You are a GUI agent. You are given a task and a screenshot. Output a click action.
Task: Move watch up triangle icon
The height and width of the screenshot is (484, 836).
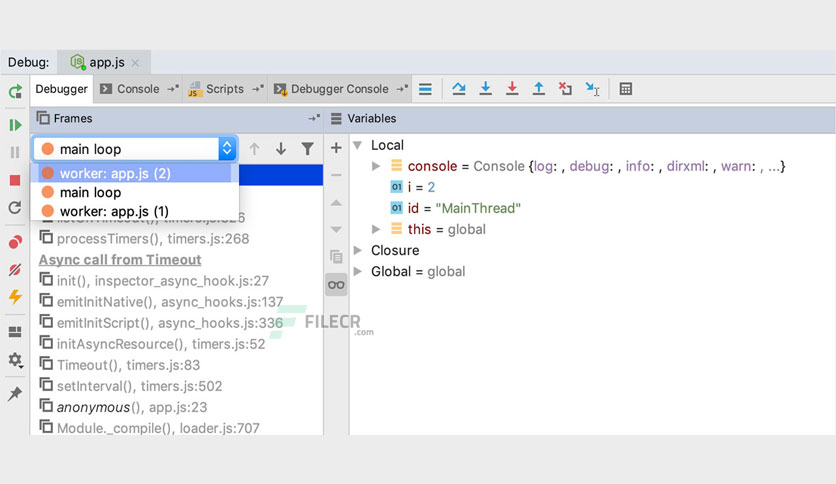click(x=336, y=203)
